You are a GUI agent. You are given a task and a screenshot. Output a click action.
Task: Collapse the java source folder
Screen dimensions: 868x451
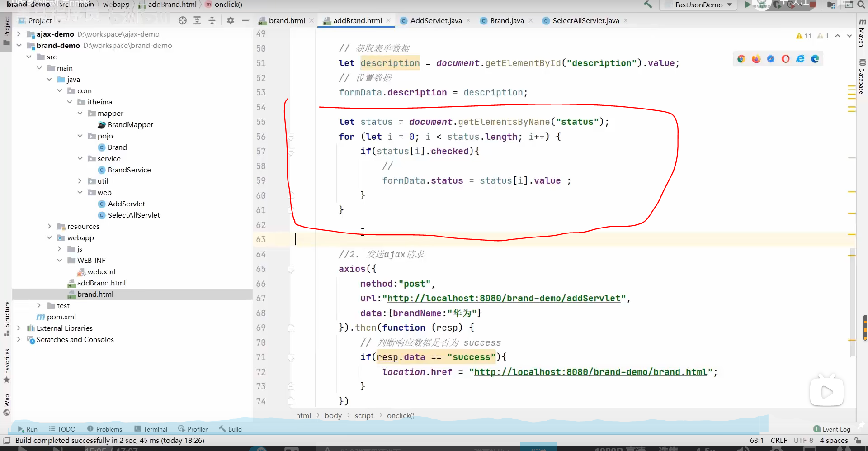tap(49, 79)
